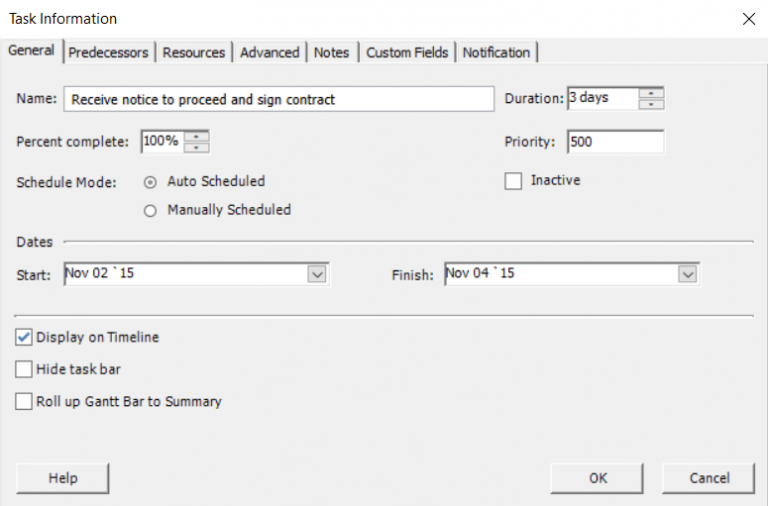Toggle the Display on Timeline checkbox
This screenshot has width=768, height=506.
(25, 338)
